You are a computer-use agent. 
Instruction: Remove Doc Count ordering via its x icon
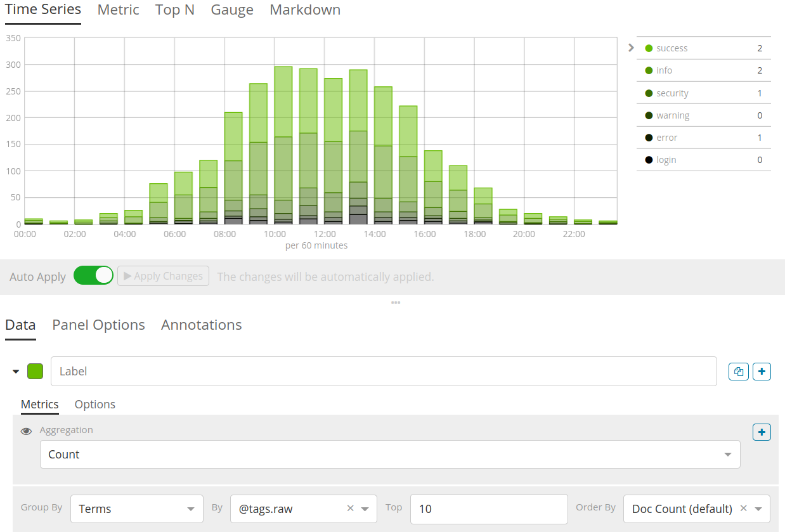tap(743, 509)
